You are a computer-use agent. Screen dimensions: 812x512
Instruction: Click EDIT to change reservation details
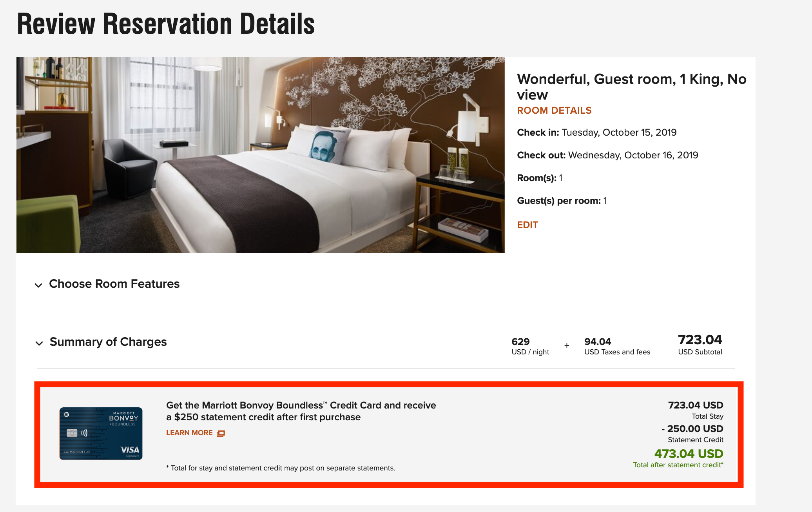click(527, 225)
